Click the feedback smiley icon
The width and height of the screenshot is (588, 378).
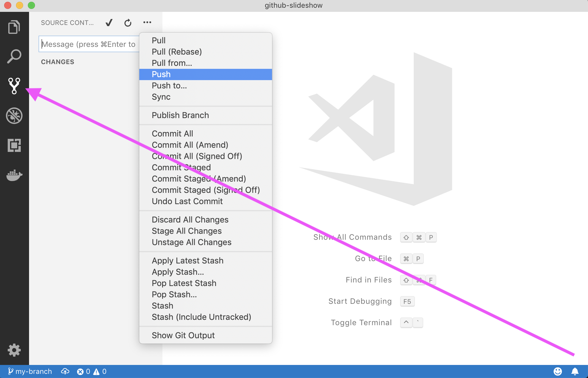click(557, 371)
